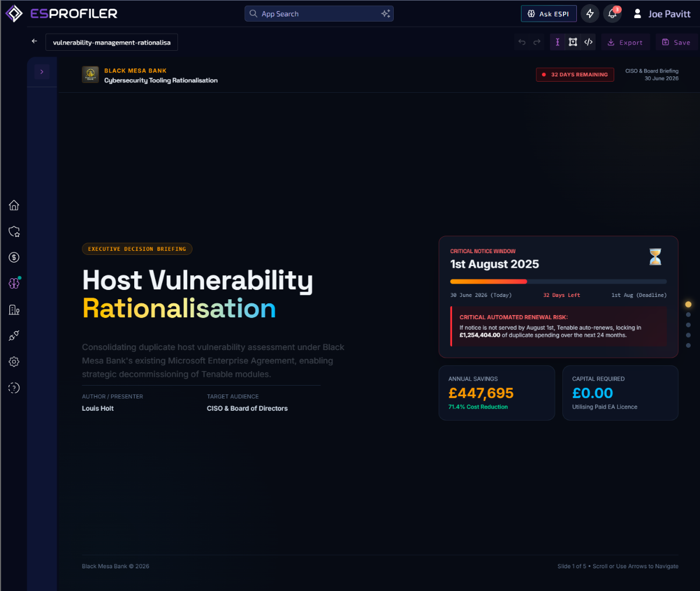This screenshot has width=700, height=591.
Task: Open Ask ESPI assistant
Action: tap(548, 13)
